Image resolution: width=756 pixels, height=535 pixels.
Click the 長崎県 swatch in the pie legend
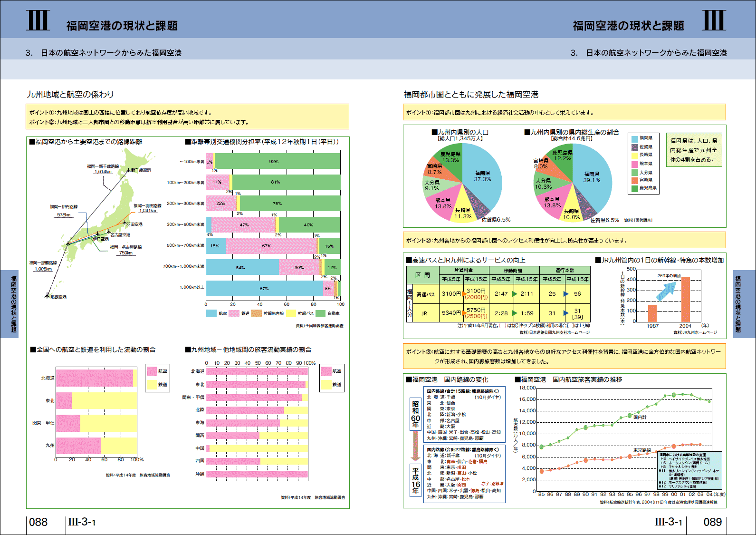(634, 155)
